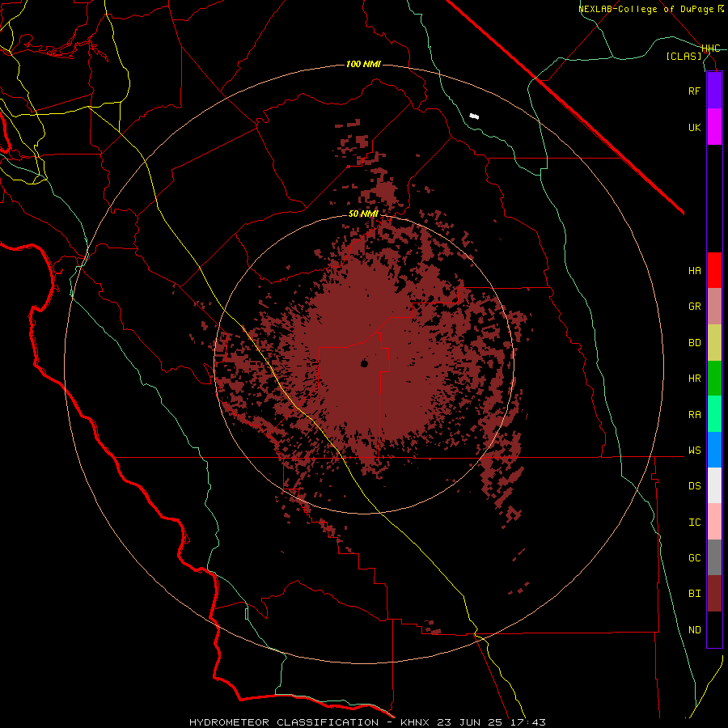
Task: Click the BI brown legend swatch
Action: point(714,594)
